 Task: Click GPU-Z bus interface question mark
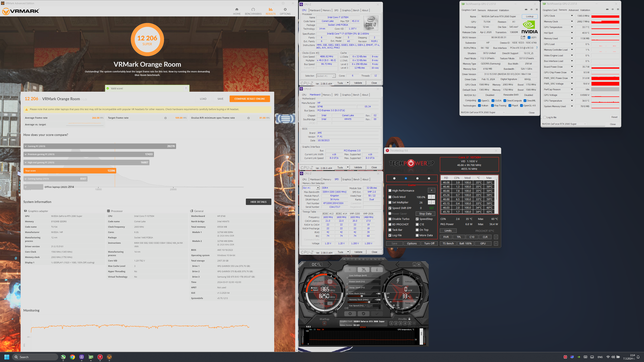[x=537, y=48]
